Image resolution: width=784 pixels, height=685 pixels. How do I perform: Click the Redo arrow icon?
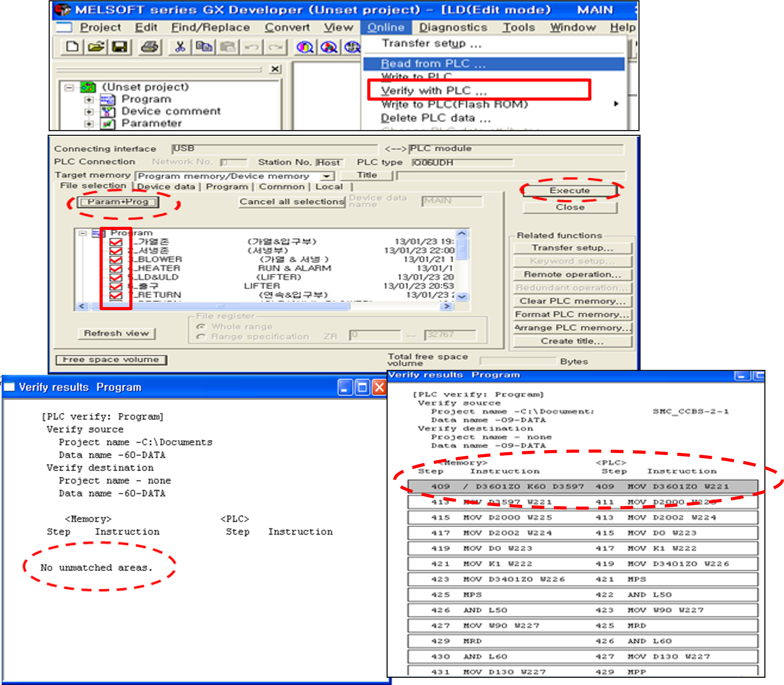point(275,47)
